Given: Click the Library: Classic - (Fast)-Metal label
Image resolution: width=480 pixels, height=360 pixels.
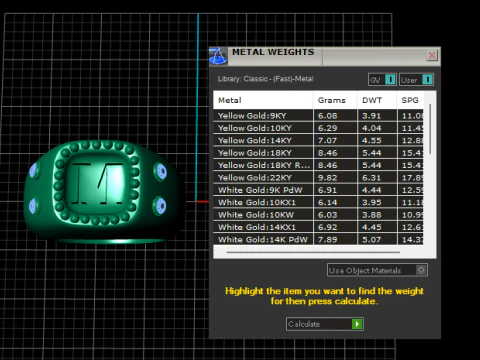Looking at the screenshot, I should coord(266,79).
